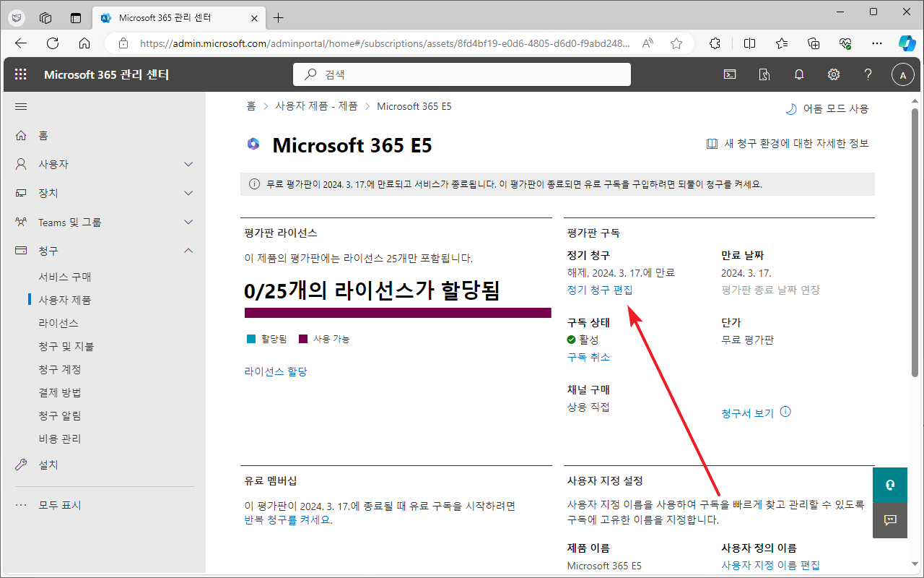
Task: Open browser workspaces icon in title bar
Action: click(45, 17)
